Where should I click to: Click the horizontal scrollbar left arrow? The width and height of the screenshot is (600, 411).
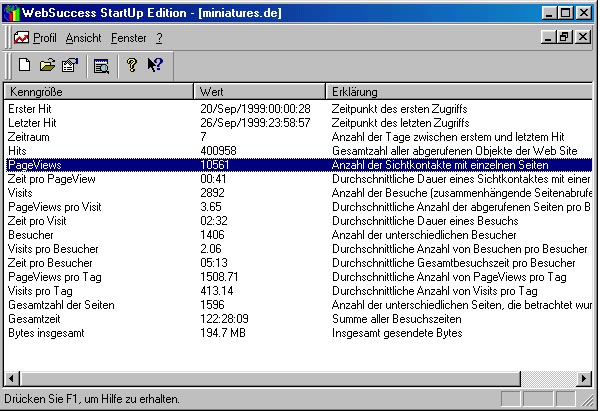pyautogui.click(x=11, y=377)
